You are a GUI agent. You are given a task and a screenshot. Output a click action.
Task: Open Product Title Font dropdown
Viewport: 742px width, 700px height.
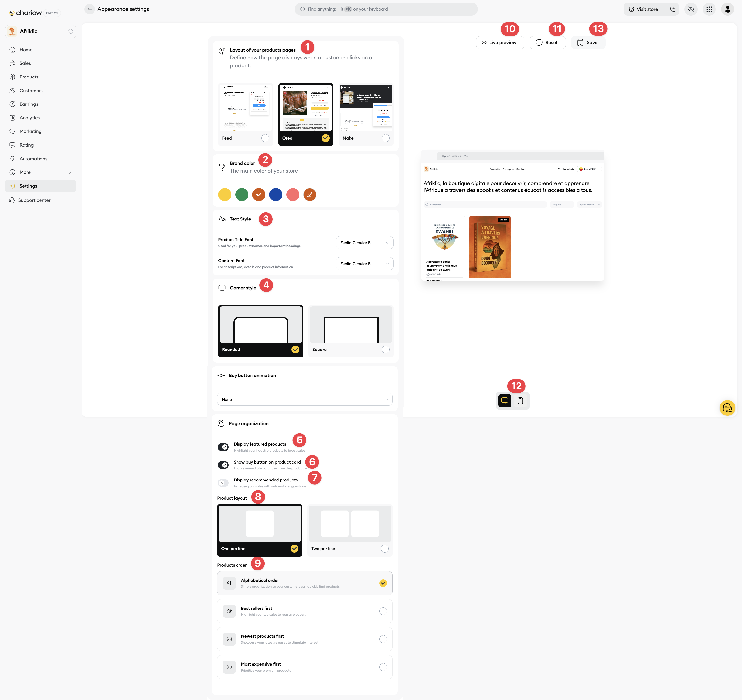[364, 243]
